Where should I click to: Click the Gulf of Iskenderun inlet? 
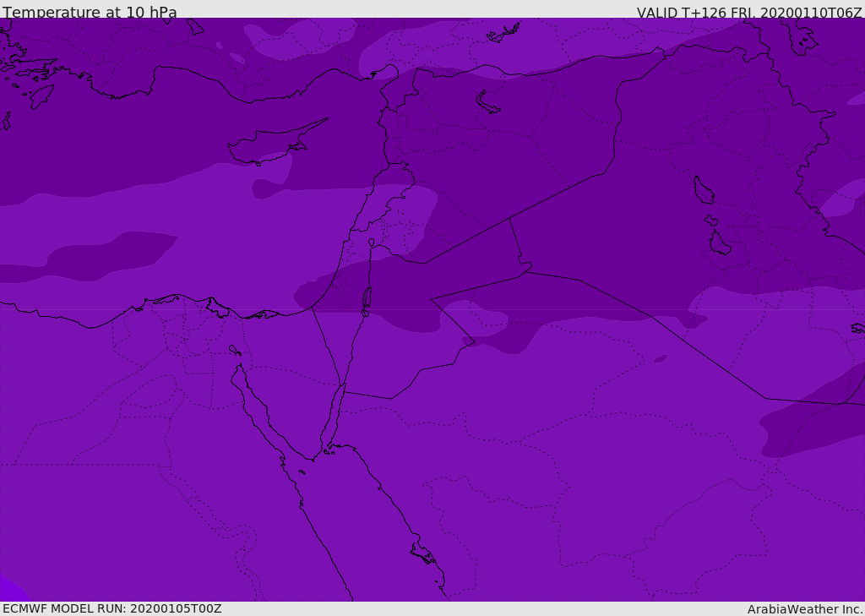coord(389,74)
